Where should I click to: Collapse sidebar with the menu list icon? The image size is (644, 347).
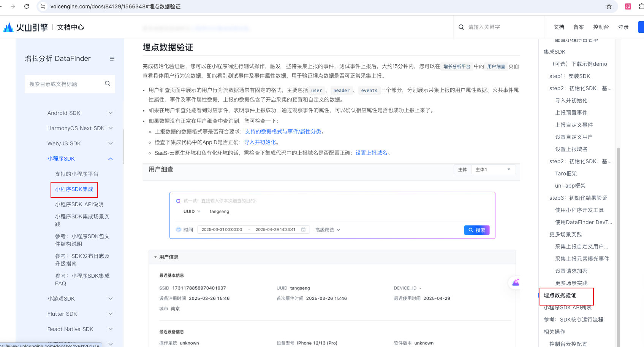pos(112,59)
